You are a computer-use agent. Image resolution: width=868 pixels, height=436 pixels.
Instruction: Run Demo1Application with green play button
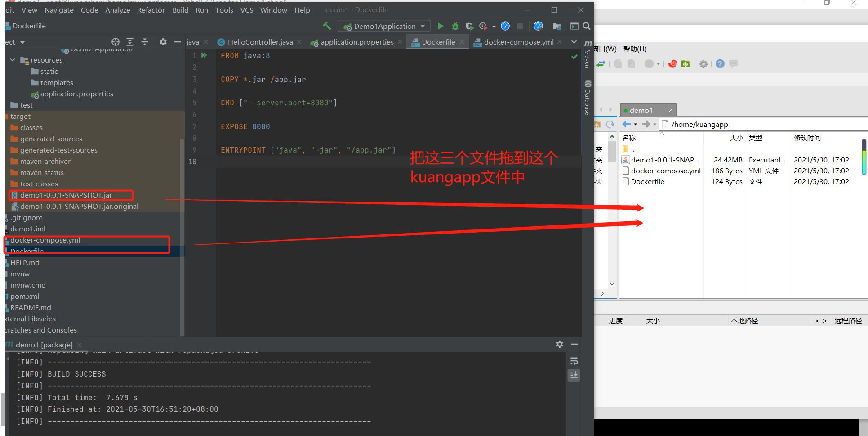(x=441, y=26)
